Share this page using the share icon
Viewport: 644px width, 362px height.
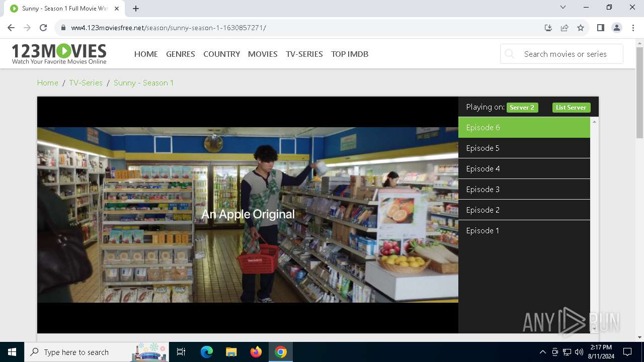coord(565,28)
